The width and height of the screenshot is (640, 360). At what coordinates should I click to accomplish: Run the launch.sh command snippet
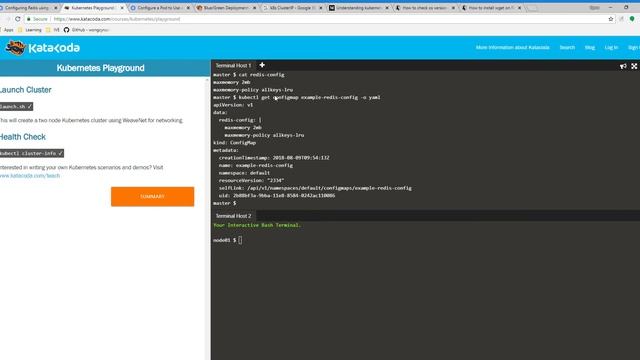pyautogui.click(x=16, y=107)
